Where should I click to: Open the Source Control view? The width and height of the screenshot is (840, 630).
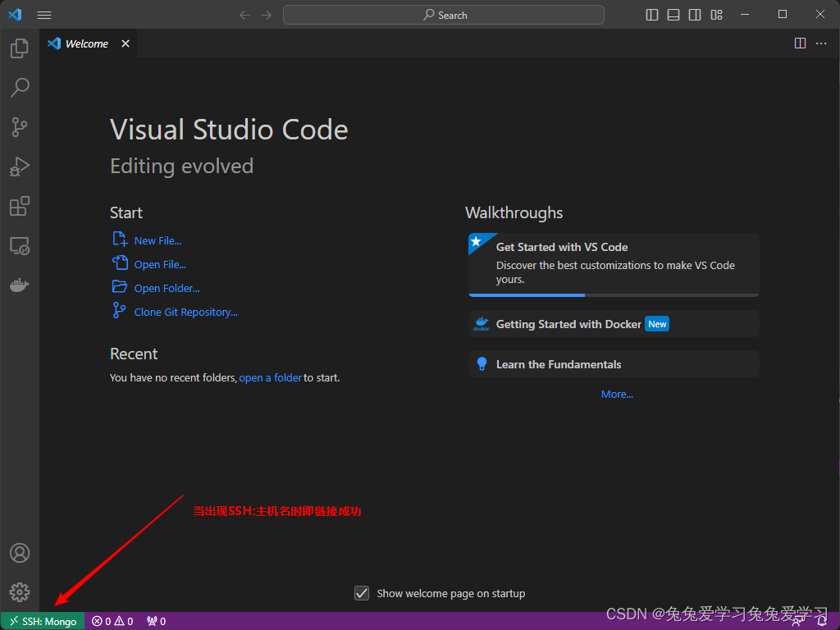tap(20, 127)
